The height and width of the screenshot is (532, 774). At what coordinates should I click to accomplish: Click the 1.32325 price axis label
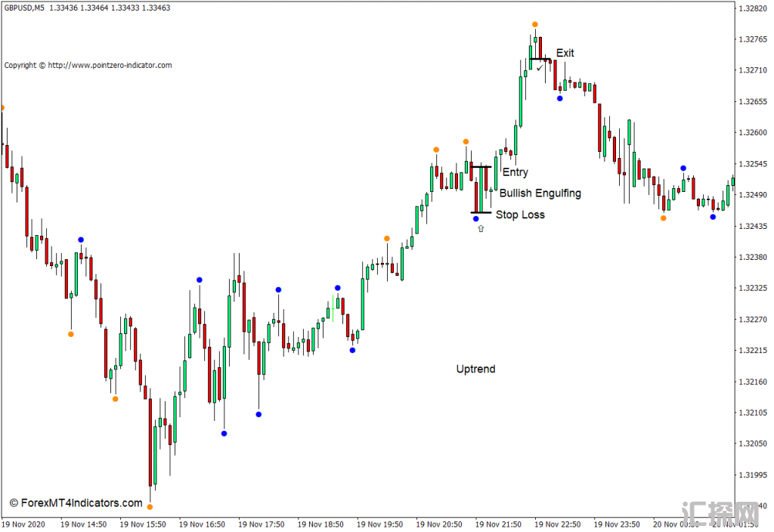coord(753,288)
